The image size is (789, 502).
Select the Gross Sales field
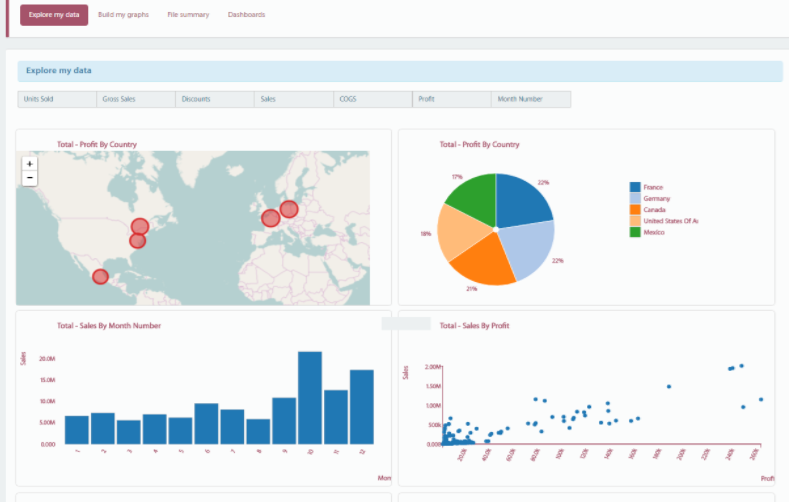(136, 99)
